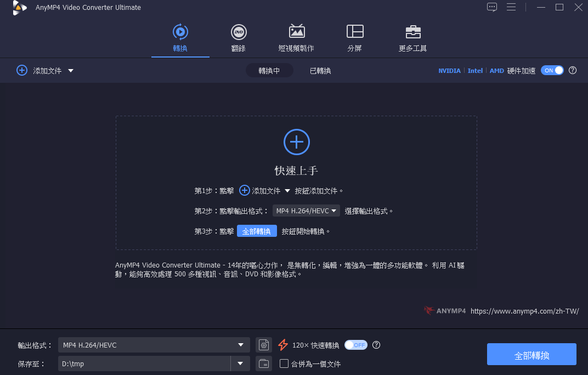Switch to the 翻錄 DVD ripper tab
The image size is (588, 375).
[x=239, y=38]
